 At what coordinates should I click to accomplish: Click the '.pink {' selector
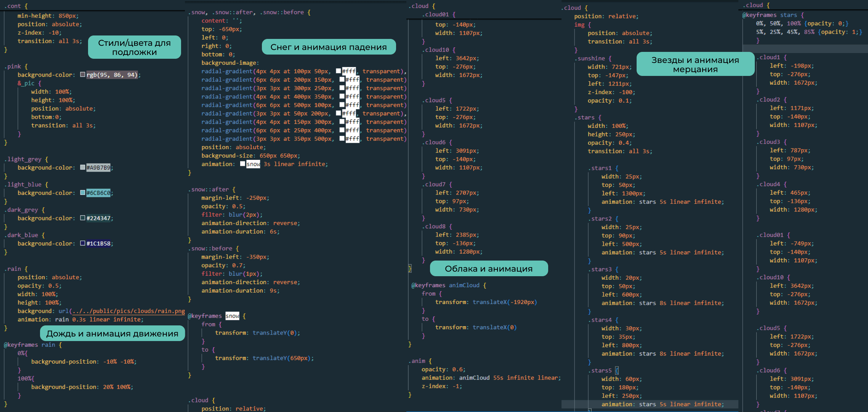16,66
